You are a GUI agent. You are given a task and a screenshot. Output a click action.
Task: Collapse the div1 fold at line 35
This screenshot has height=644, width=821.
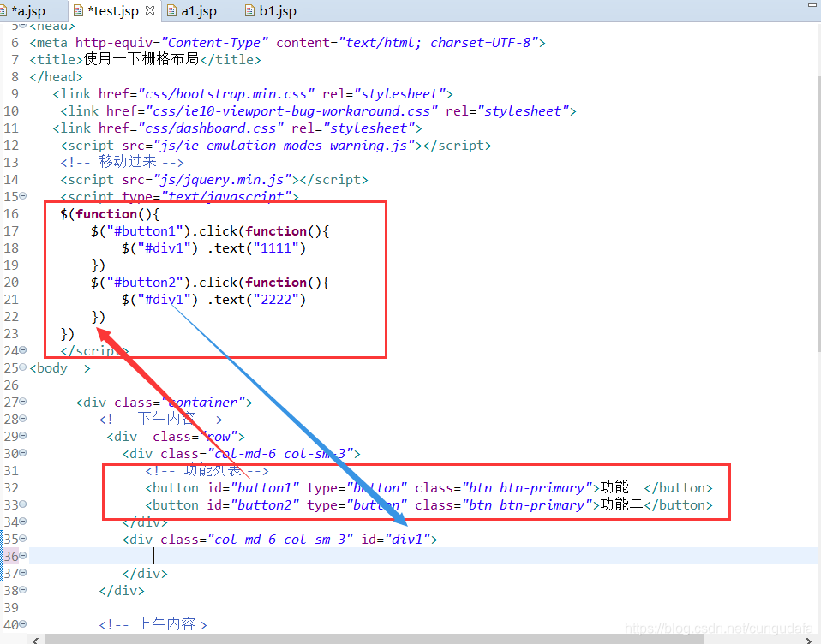tap(22, 539)
